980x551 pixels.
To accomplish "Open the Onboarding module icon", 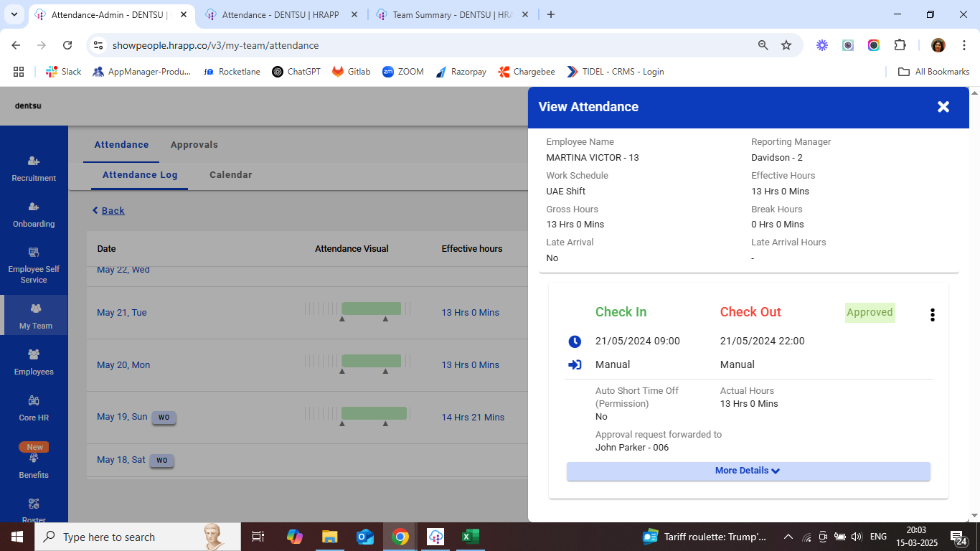I will click(x=34, y=207).
